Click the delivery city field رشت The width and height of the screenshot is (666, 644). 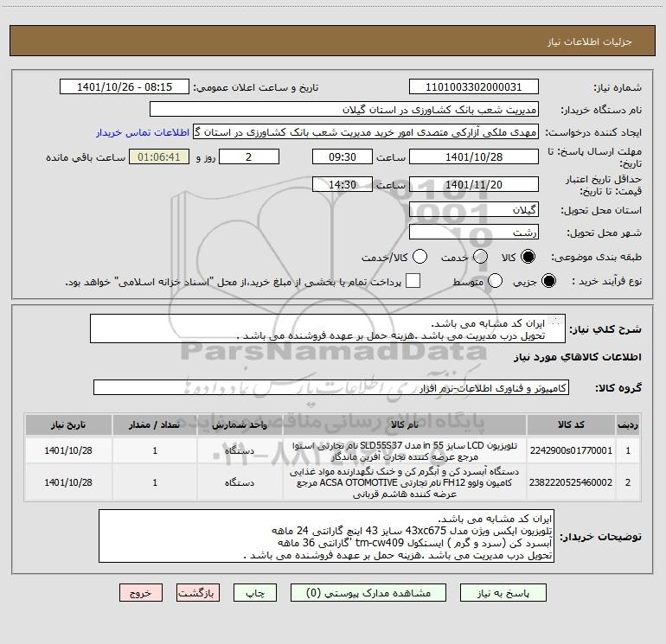(474, 232)
